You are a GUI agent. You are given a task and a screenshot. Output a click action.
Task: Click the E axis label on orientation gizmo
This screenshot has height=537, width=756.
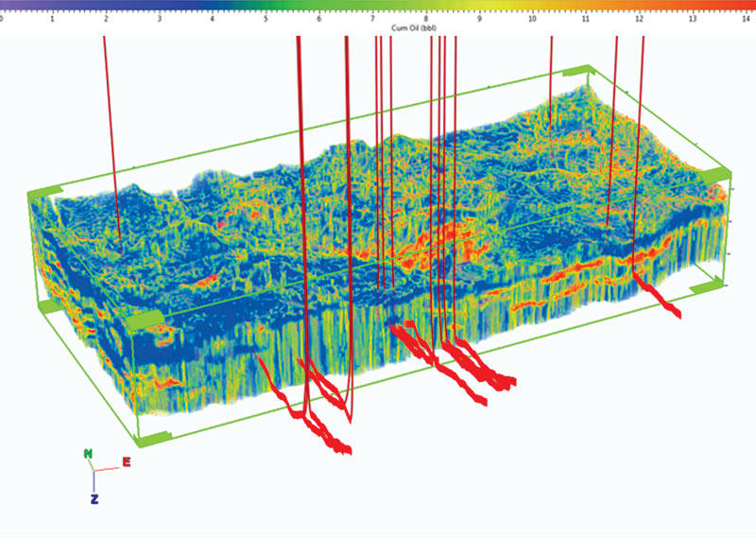click(x=127, y=462)
